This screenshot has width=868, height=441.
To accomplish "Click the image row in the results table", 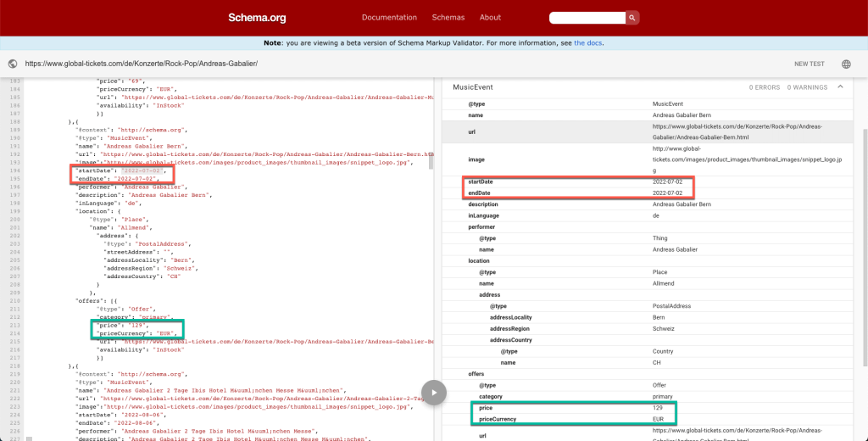I will point(647,159).
